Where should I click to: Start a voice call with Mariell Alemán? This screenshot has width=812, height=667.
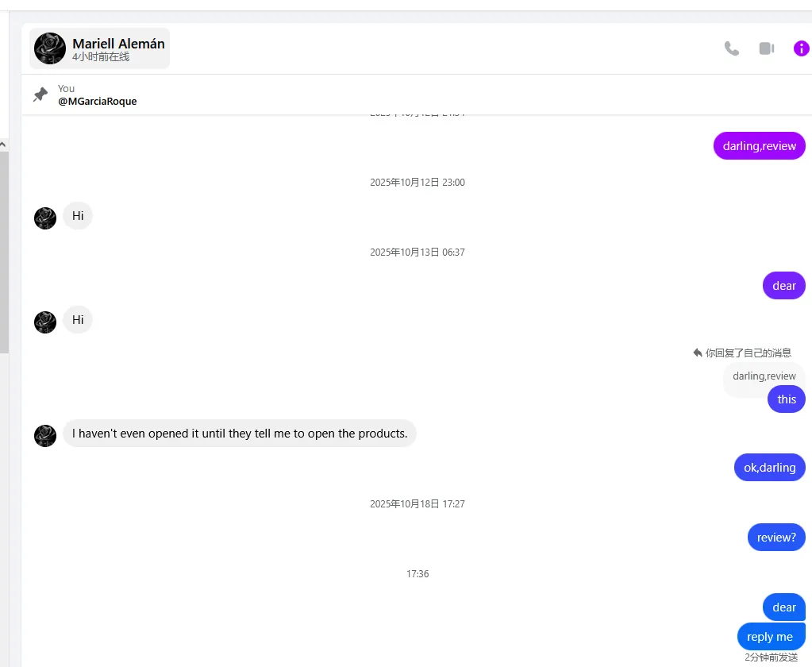[x=732, y=48]
